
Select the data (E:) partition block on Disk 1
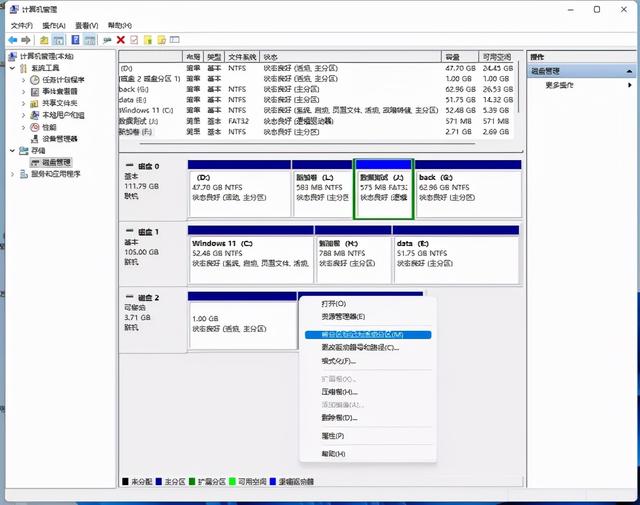(x=456, y=255)
